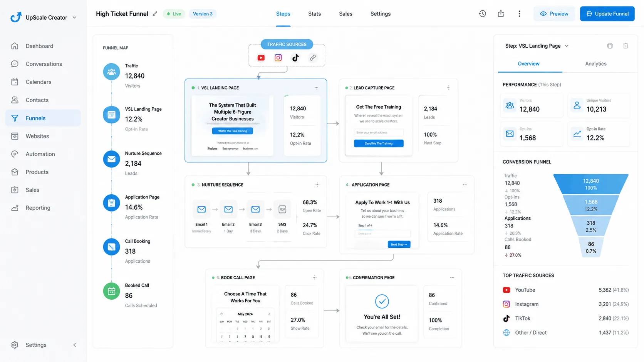644x362 pixels.
Task: Click the Preview button
Action: (554, 14)
